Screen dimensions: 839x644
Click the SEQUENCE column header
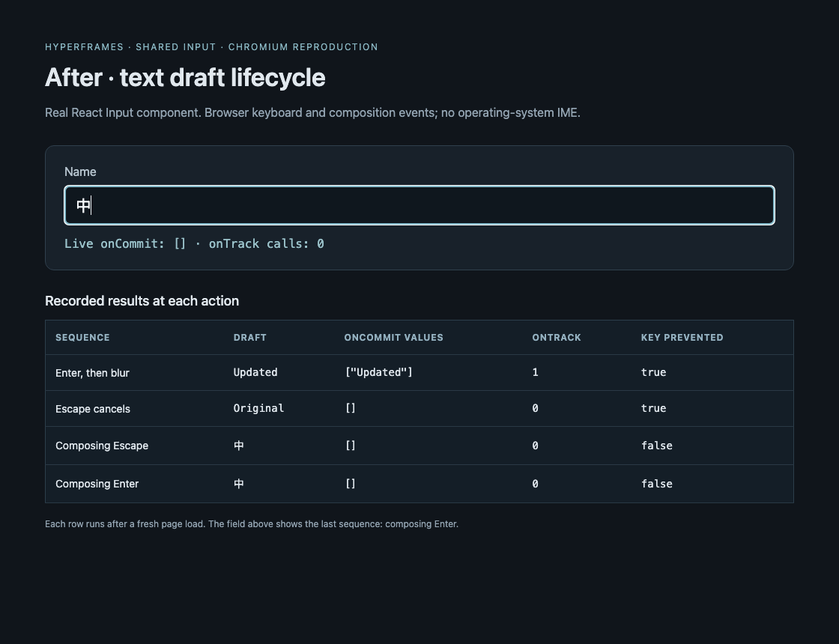(x=82, y=338)
